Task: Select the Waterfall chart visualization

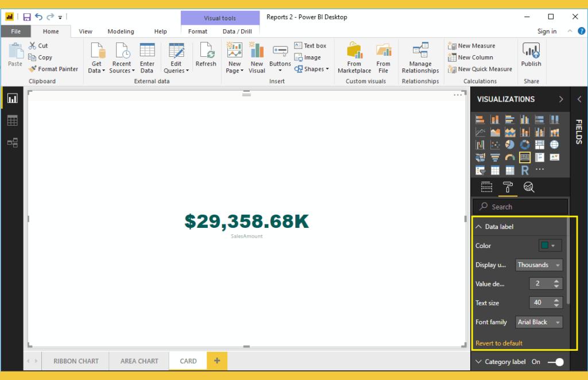Action: pyautogui.click(x=480, y=145)
